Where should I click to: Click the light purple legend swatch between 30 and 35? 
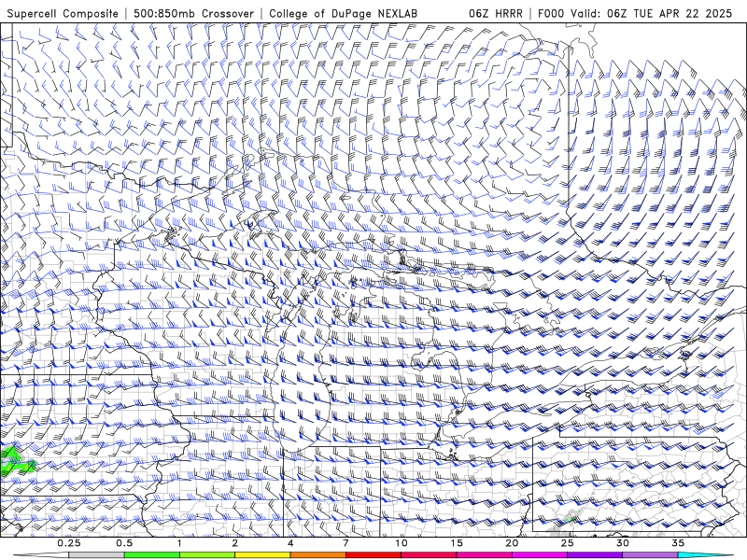650,555
